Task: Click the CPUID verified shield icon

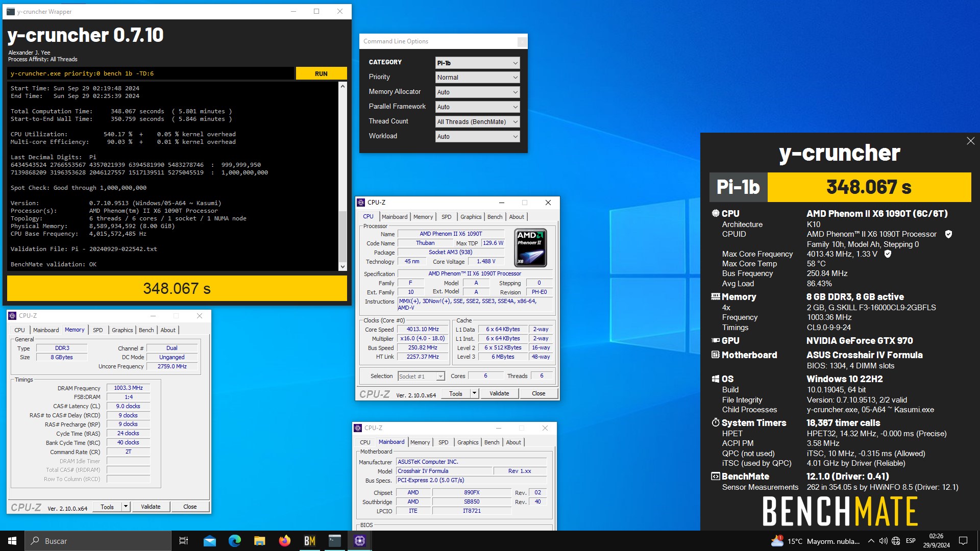Action: point(948,234)
